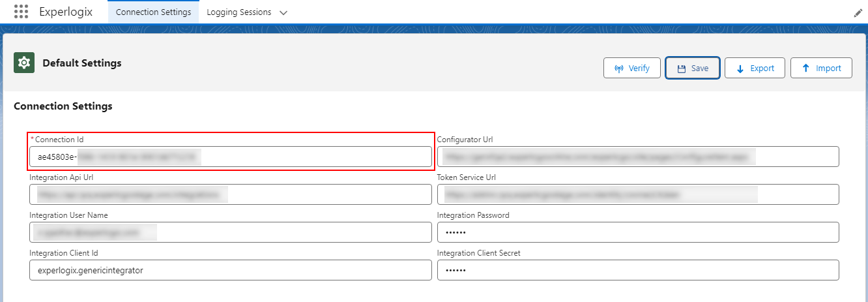Screen dimensions: 868x302
Task: Click into the Connection Id field
Action: tap(231, 157)
